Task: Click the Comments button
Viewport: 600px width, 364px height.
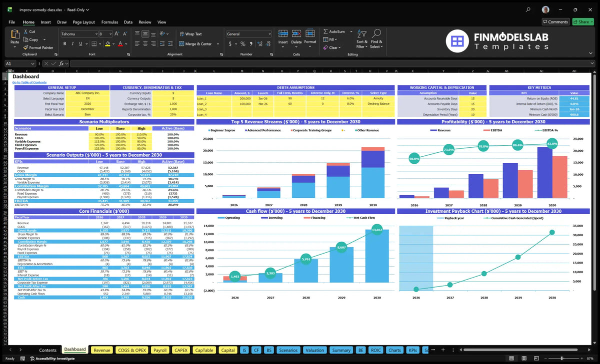Action: [555, 22]
